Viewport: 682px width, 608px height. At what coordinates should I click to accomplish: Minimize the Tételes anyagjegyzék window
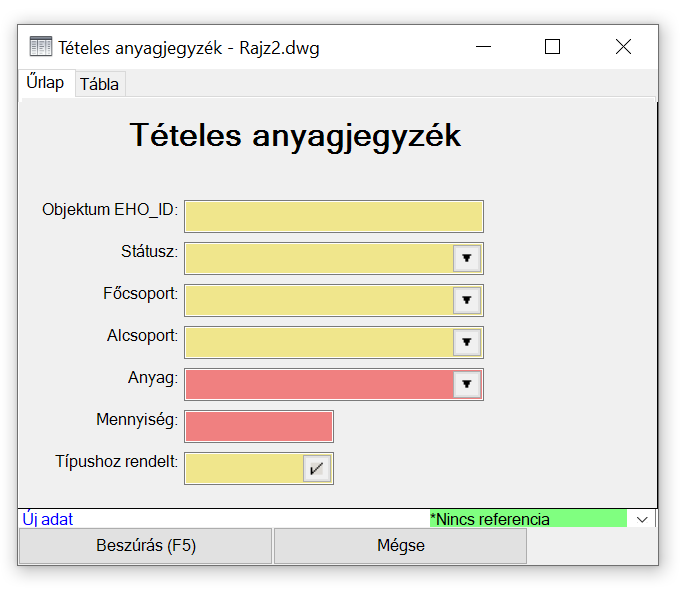(483, 47)
